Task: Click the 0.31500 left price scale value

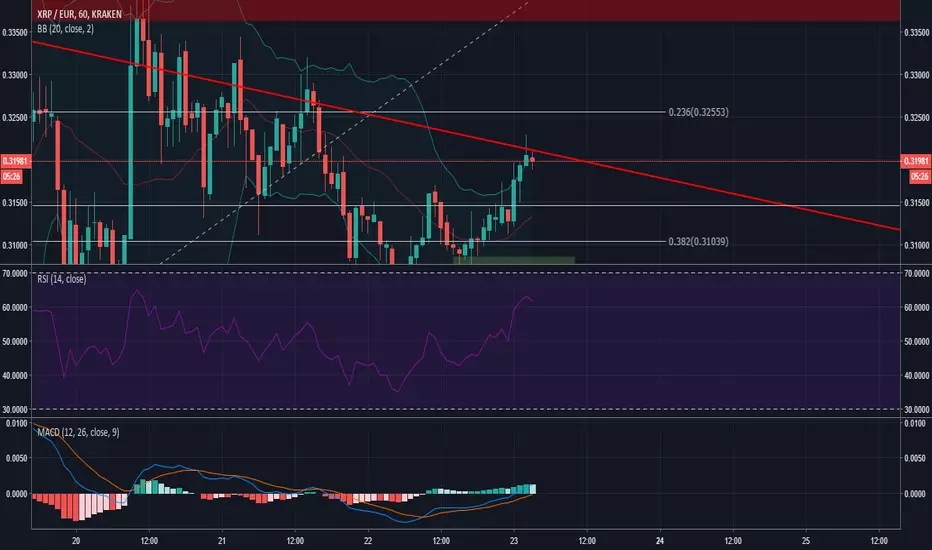Action: coord(15,203)
